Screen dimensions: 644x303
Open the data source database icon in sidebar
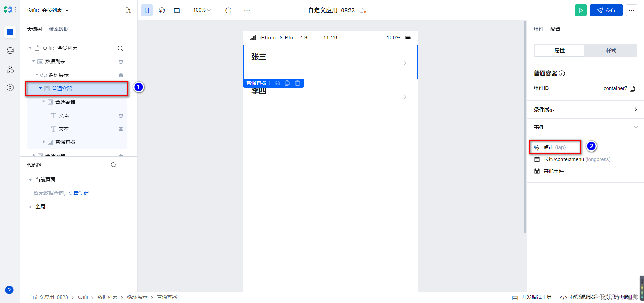click(x=10, y=50)
